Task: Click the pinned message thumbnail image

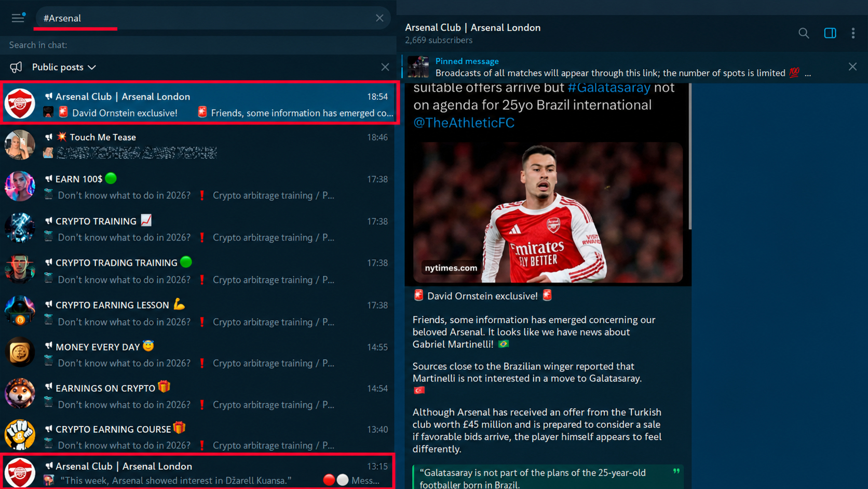Action: (x=418, y=67)
